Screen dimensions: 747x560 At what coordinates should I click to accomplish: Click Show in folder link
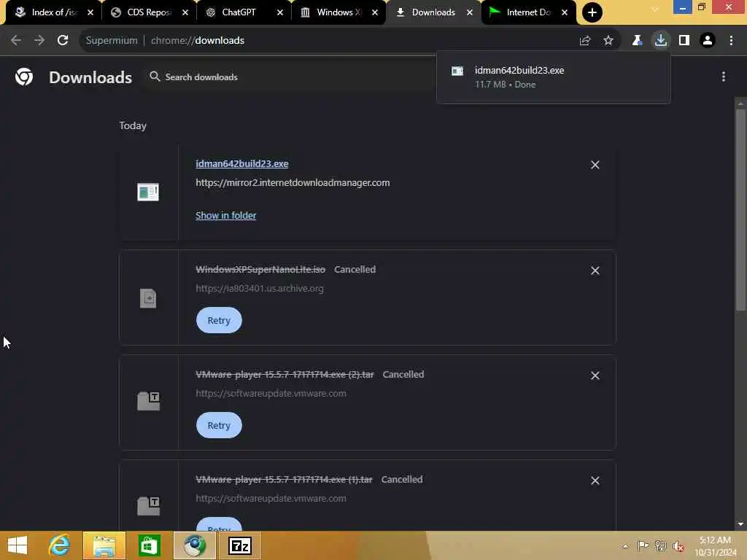pos(226,215)
